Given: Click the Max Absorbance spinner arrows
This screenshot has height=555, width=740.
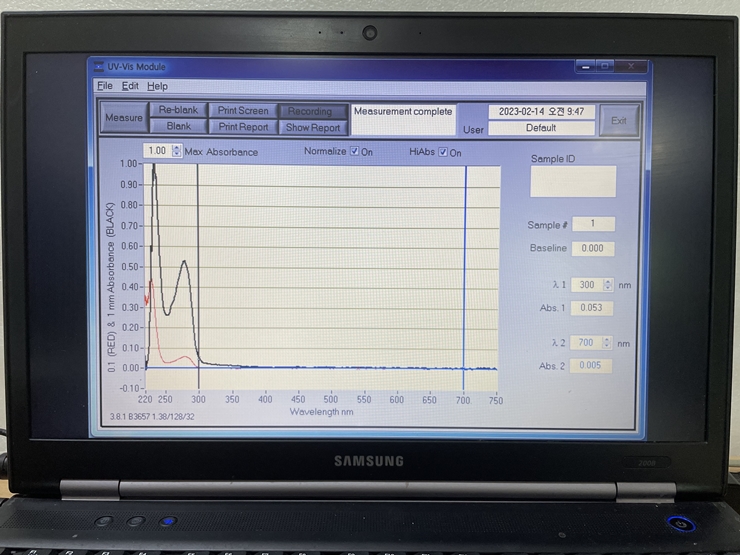Looking at the screenshot, I should [x=177, y=151].
